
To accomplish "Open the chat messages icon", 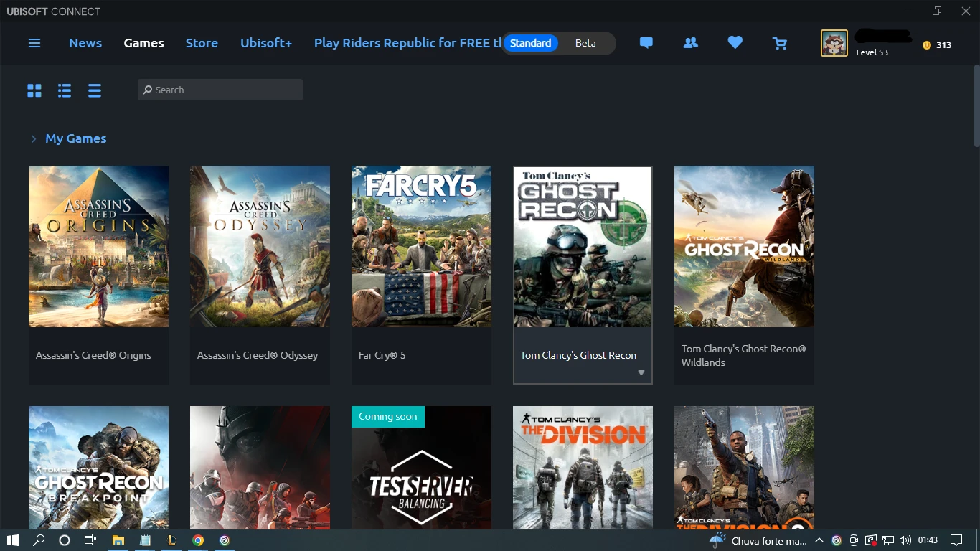I will (646, 43).
